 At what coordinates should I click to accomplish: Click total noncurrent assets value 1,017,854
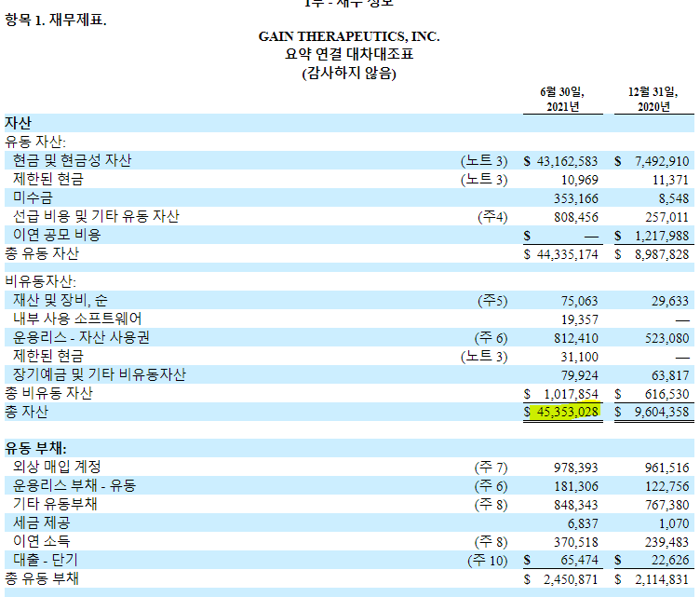571,394
